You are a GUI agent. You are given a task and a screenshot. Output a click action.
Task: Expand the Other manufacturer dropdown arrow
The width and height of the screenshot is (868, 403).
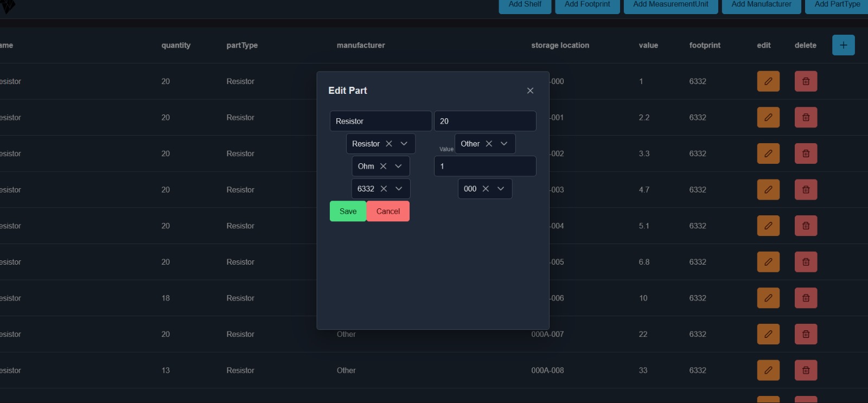504,144
